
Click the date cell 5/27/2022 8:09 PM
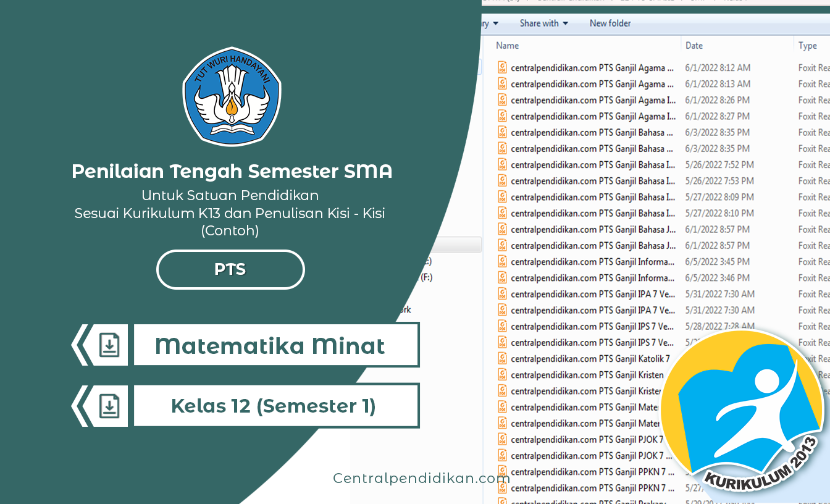coord(719,197)
